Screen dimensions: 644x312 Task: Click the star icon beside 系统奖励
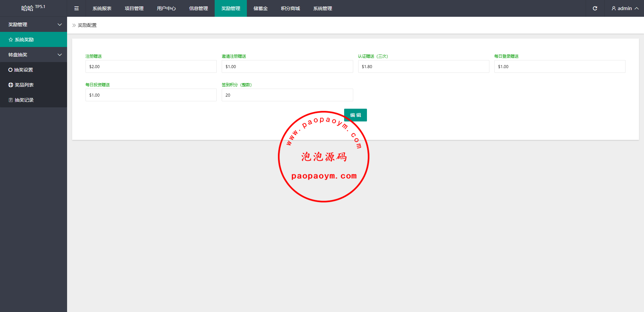11,40
